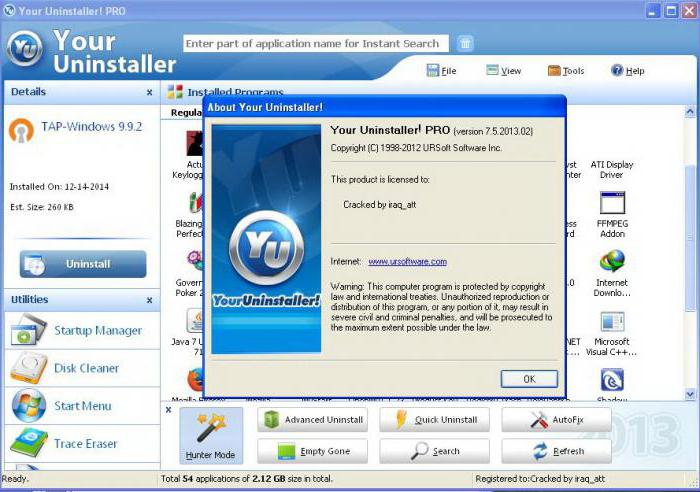The width and height of the screenshot is (700, 492).
Task: Select the ATI Display Driver program icon
Action: pos(612,169)
